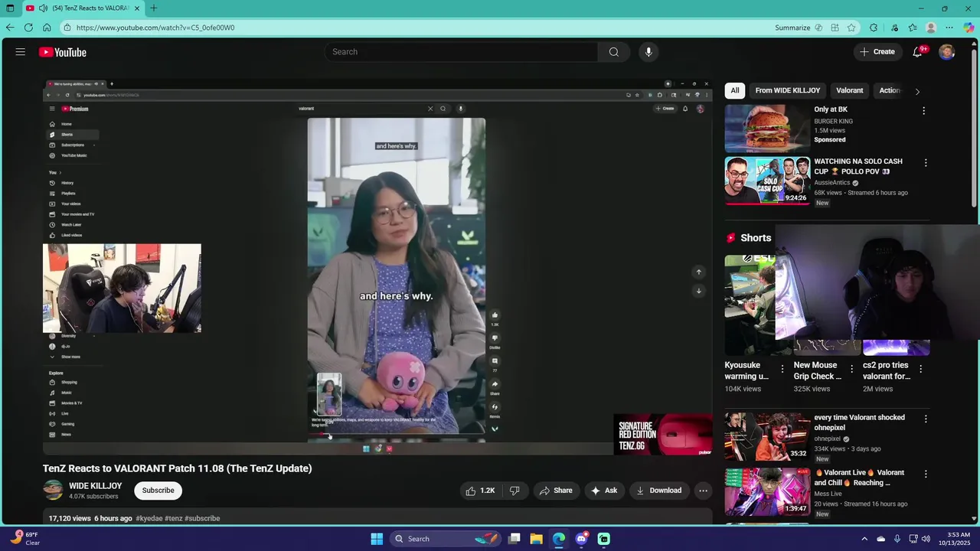The width and height of the screenshot is (980, 551).
Task: Open File Explorer from taskbar
Action: (536, 539)
